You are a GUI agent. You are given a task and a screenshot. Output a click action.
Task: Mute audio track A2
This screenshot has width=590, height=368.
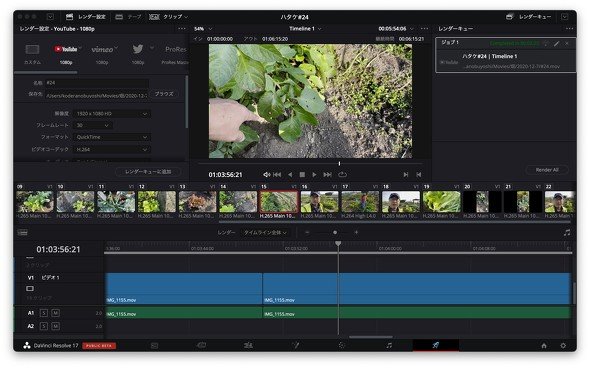[55, 326]
